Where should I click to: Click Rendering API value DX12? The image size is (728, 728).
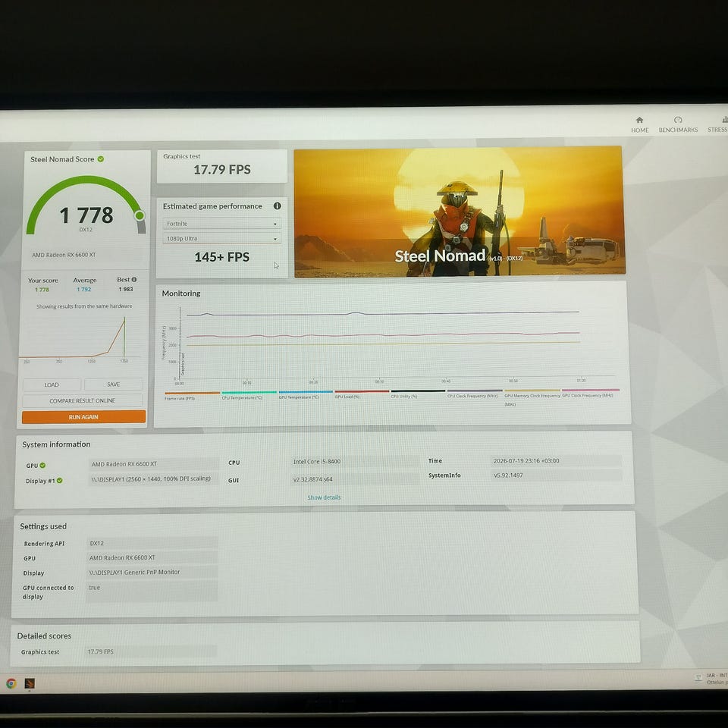point(152,543)
